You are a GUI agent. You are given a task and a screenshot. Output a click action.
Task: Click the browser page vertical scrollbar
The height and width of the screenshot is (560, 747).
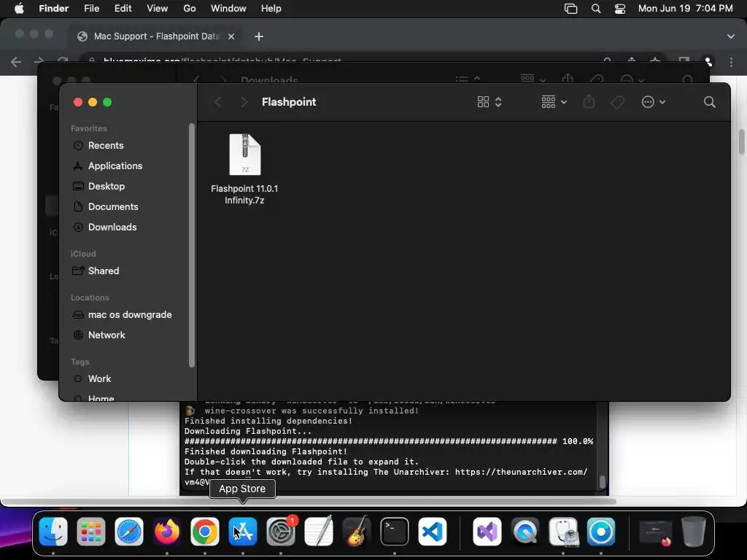[741, 142]
